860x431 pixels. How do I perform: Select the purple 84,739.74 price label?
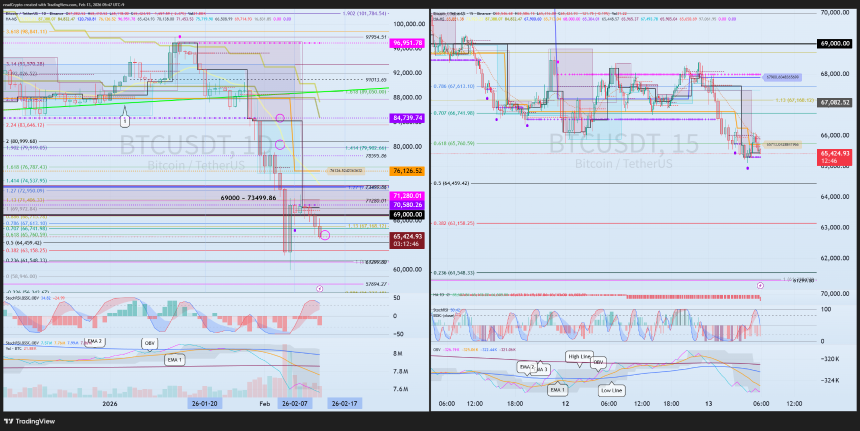407,118
